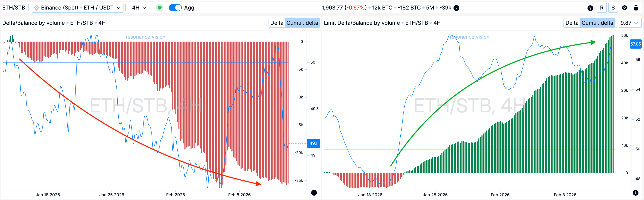
Task: Click the green live status indicator
Action: click(159, 8)
